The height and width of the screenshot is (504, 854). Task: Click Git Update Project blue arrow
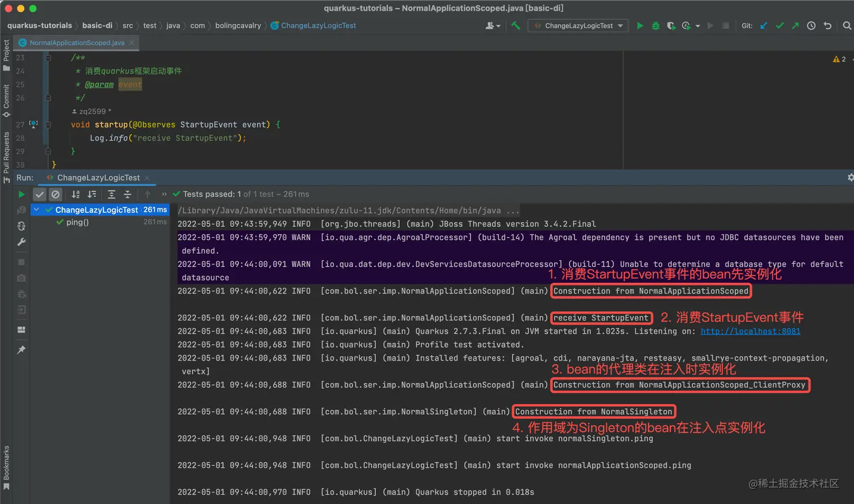click(764, 25)
